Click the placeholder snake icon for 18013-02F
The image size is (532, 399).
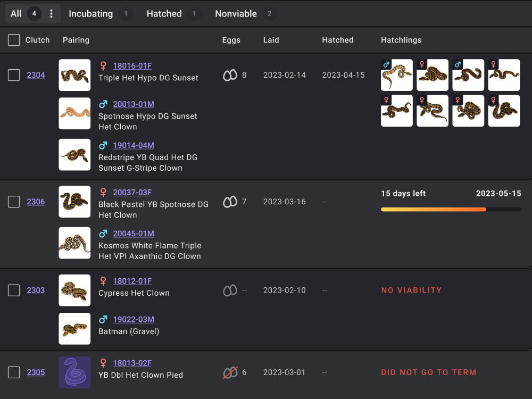click(74, 372)
